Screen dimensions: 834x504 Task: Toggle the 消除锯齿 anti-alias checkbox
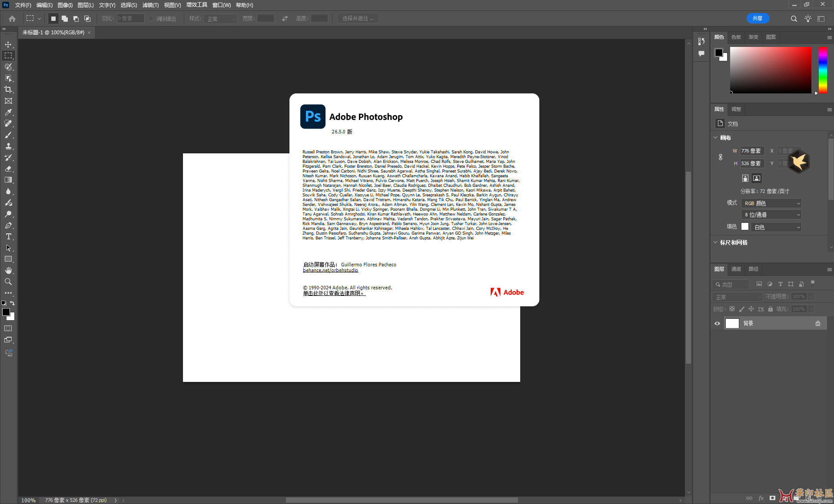click(x=151, y=19)
